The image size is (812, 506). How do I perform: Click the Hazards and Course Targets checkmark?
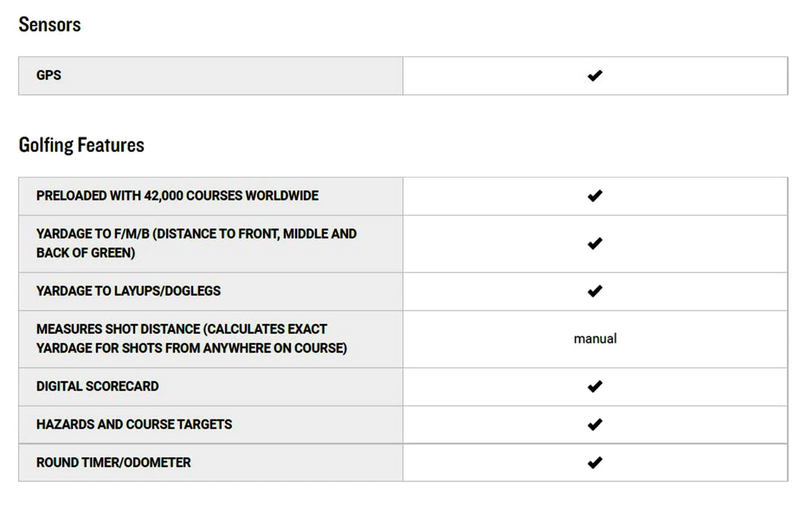tap(595, 425)
